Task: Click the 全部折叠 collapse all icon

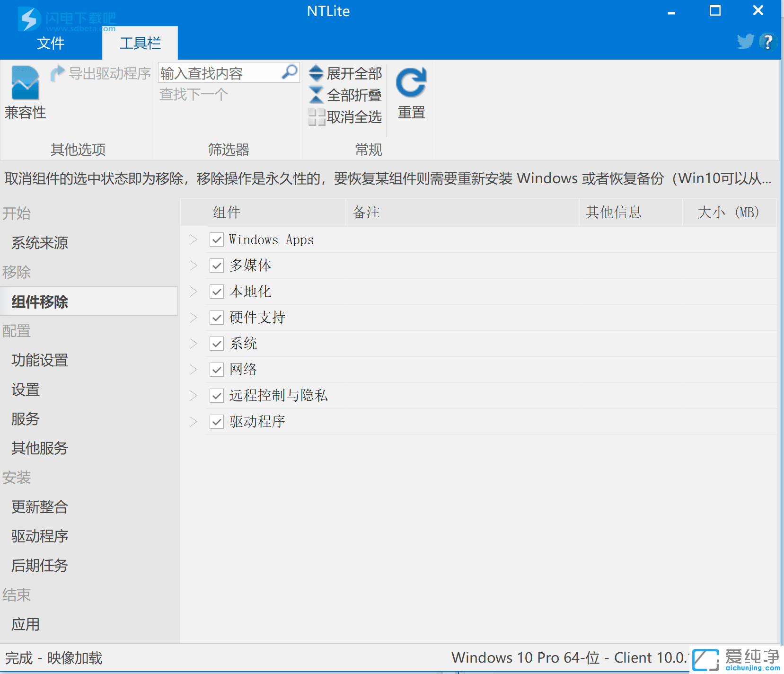Action: [316, 95]
